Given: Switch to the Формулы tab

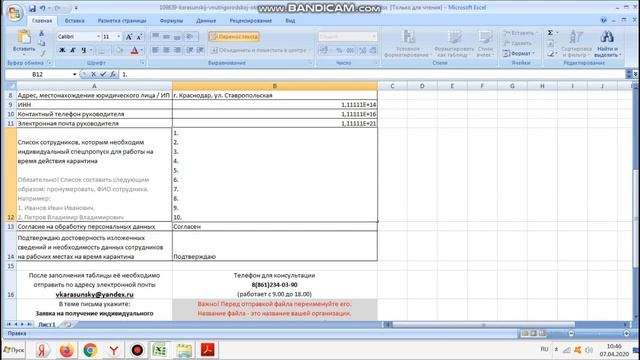Looking at the screenshot, I should click(171, 20).
